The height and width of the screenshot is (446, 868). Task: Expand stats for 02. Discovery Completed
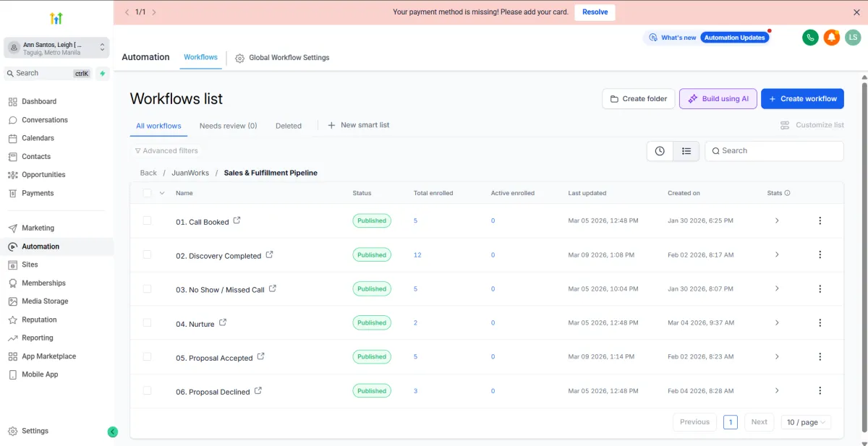click(777, 254)
